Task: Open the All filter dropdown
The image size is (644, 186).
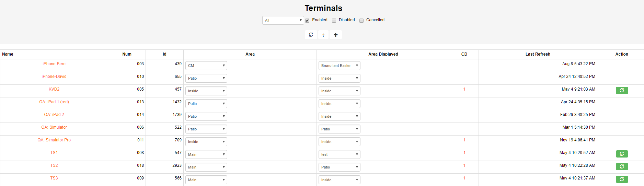Action: (283, 20)
